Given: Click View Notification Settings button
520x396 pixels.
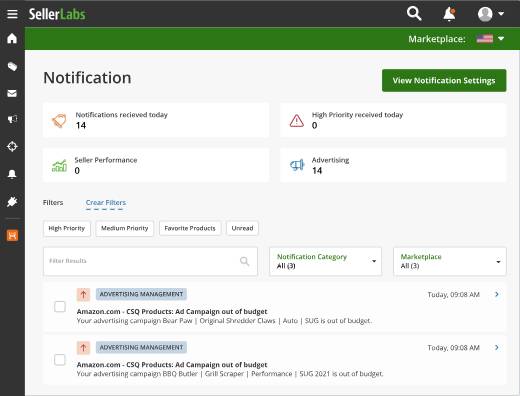Looking at the screenshot, I should (444, 80).
